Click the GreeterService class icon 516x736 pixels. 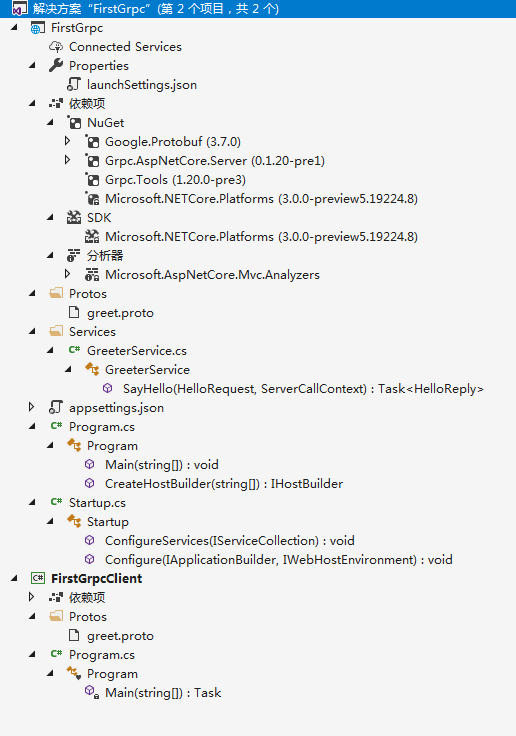[x=92, y=369]
